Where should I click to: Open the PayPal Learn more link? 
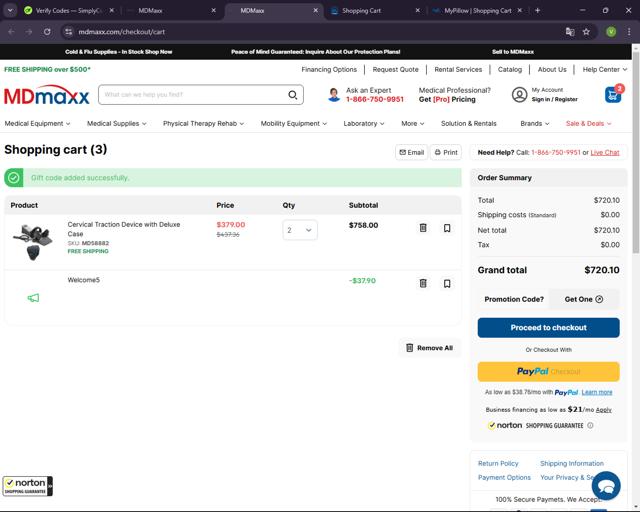[597, 392]
